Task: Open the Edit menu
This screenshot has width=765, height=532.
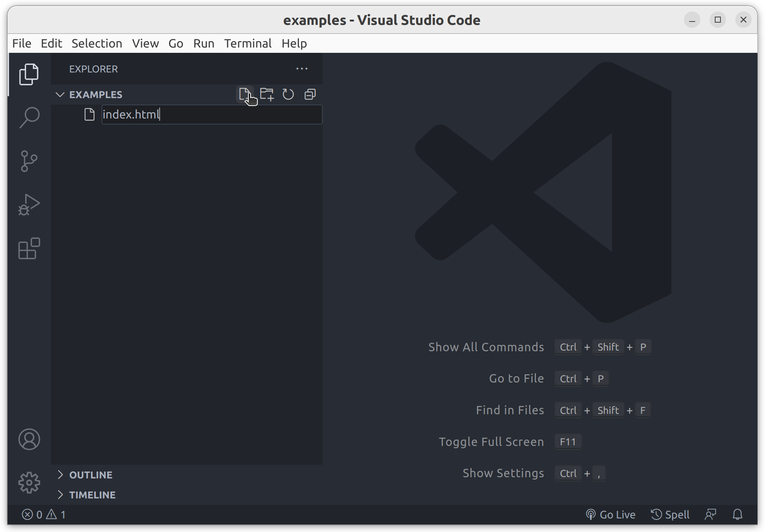Action: click(x=51, y=43)
